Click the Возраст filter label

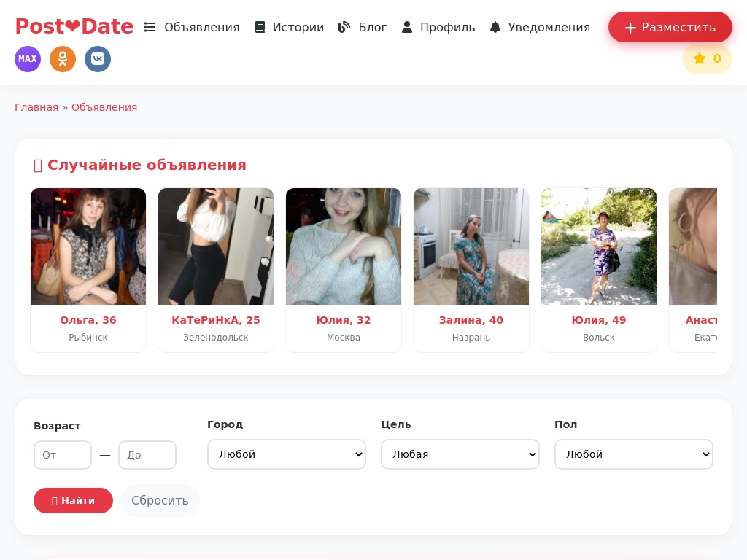point(57,426)
